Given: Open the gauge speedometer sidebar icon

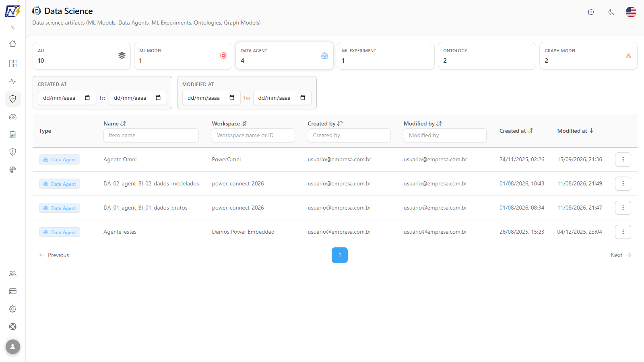Looking at the screenshot, I should coord(13,117).
